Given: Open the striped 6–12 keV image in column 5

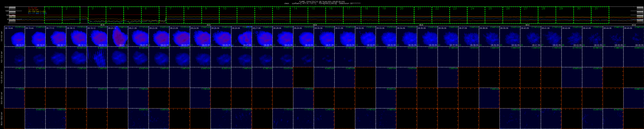Looking at the screenshot, I should point(97,57).
